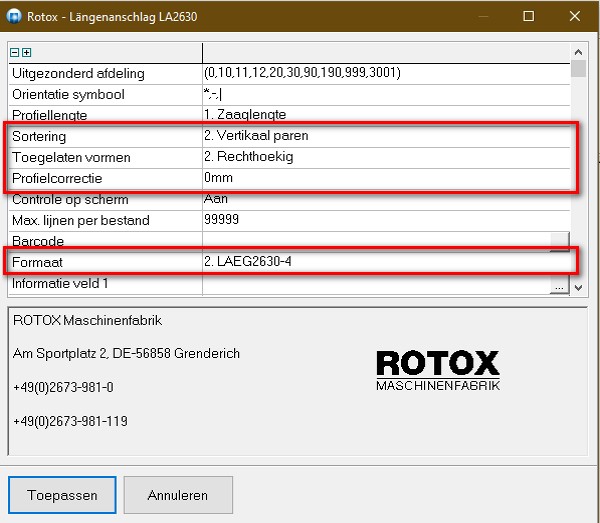
Task: Click the Toepassen button
Action: (x=62, y=495)
